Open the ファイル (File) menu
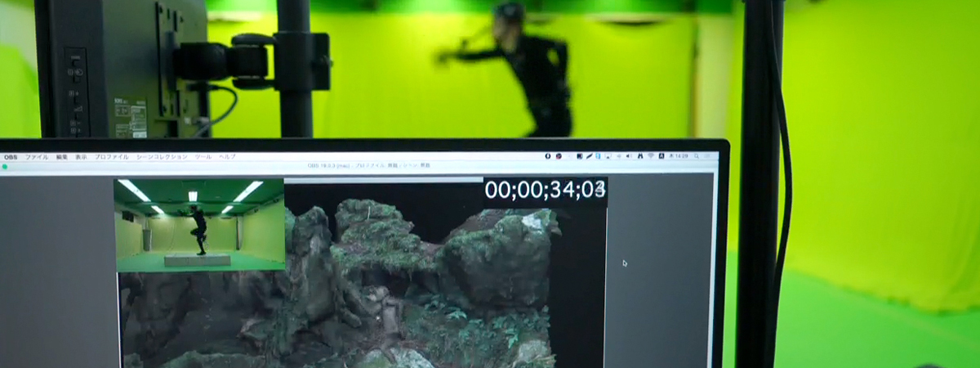 37,156
